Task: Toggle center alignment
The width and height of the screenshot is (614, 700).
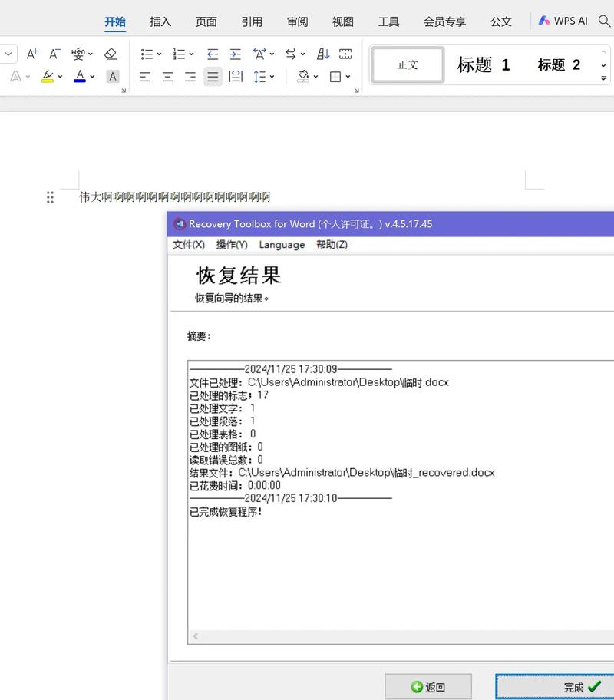Action: pos(167,77)
